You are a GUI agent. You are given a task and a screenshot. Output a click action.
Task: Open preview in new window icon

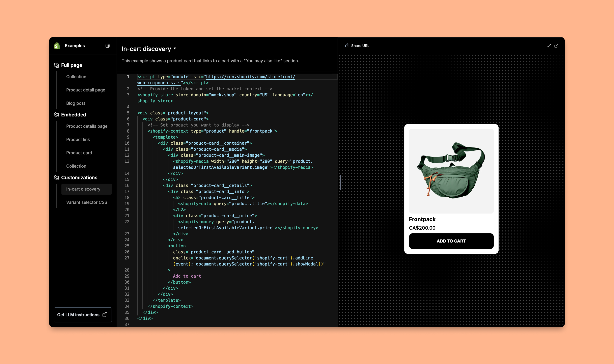point(556,46)
